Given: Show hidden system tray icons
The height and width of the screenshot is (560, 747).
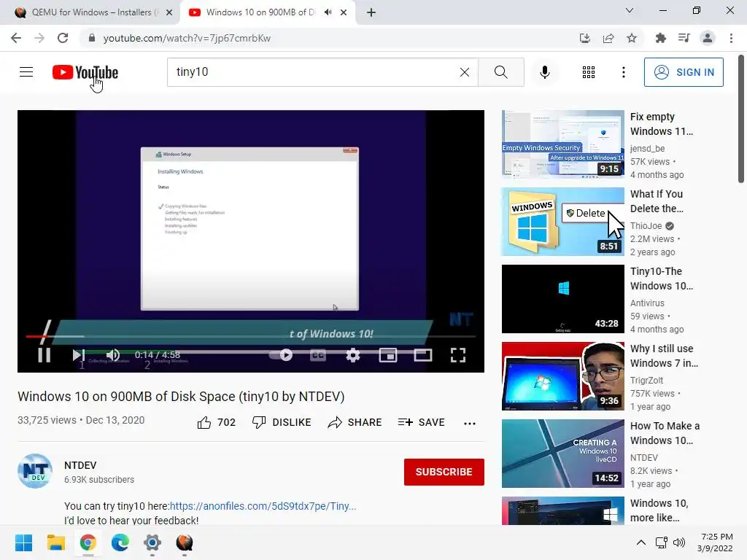Looking at the screenshot, I should [x=641, y=542].
